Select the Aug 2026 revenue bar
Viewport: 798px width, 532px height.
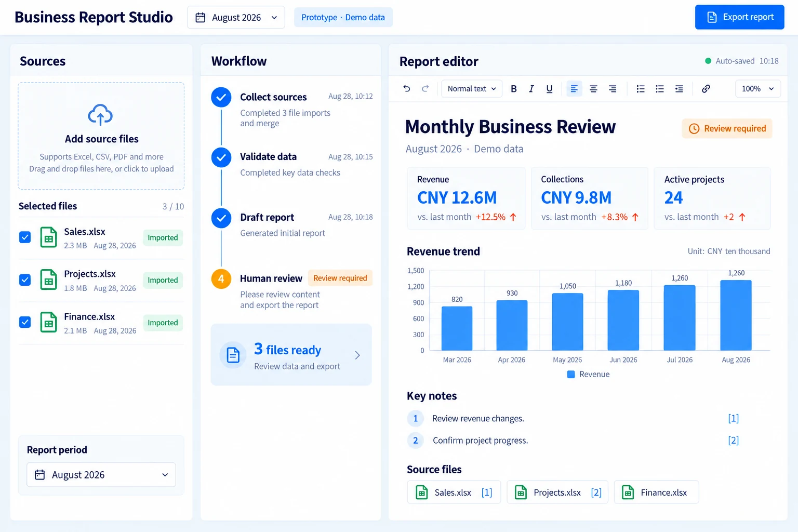pyautogui.click(x=736, y=315)
